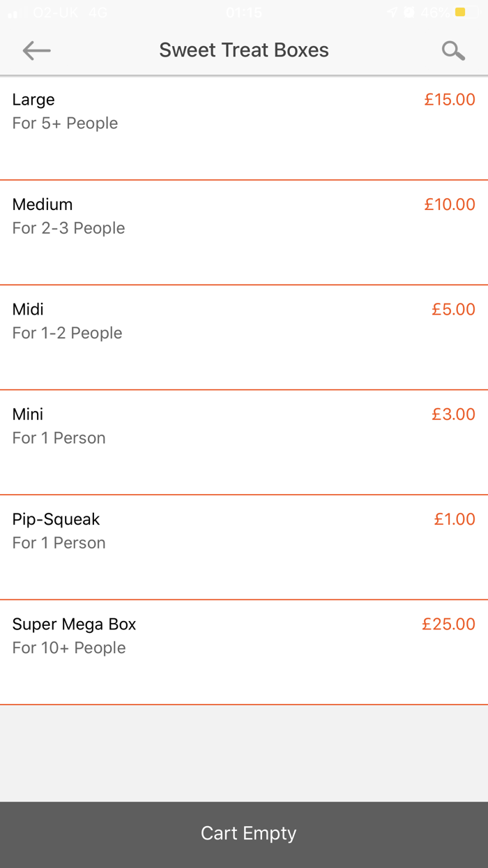Tap the £25.00 price label
Viewport: 488px width, 868px height.
[448, 624]
